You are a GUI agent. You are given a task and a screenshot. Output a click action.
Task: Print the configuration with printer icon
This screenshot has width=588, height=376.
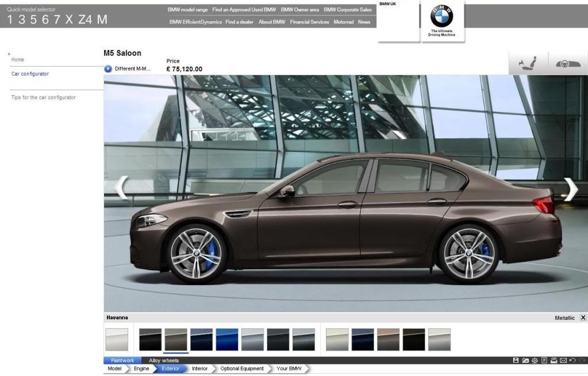(x=554, y=361)
